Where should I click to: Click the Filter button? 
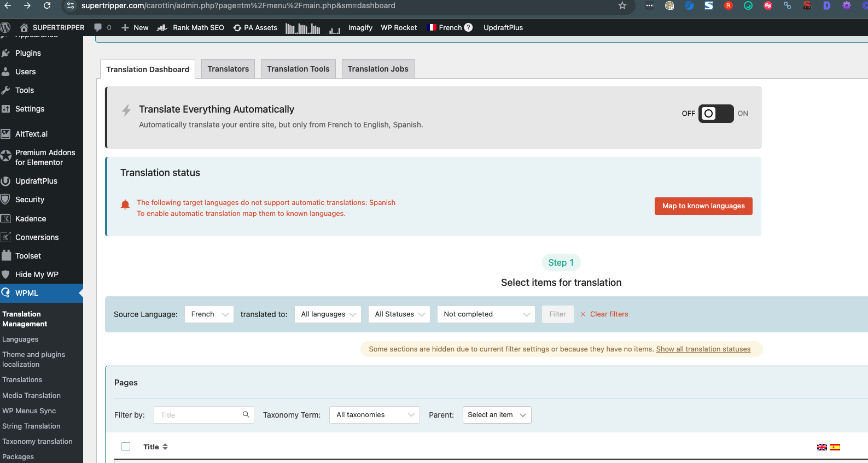[x=557, y=314]
